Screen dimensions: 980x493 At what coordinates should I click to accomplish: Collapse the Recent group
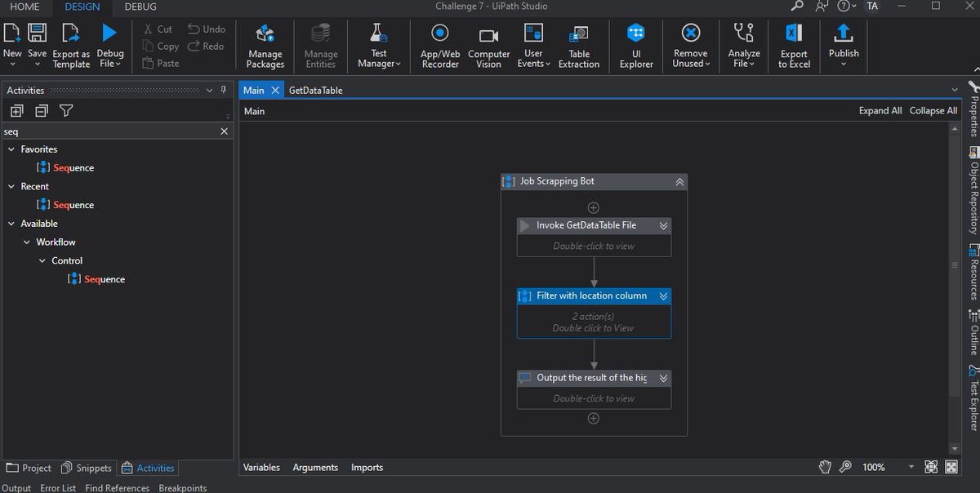pos(11,187)
